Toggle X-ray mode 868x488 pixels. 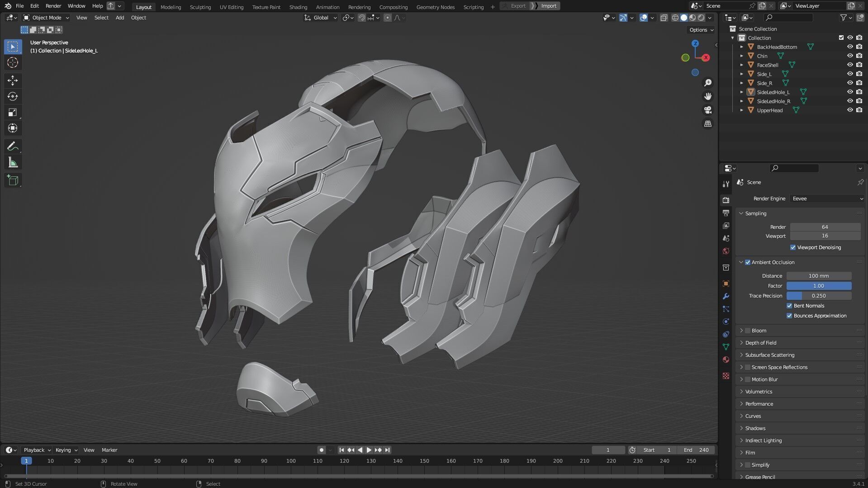[x=664, y=18]
